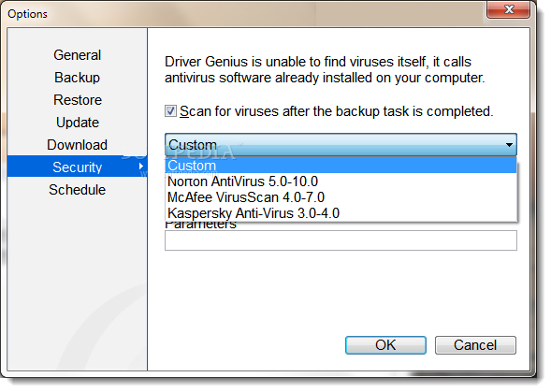
Task: Uncheck scan for viruses after backup
Action: click(171, 111)
